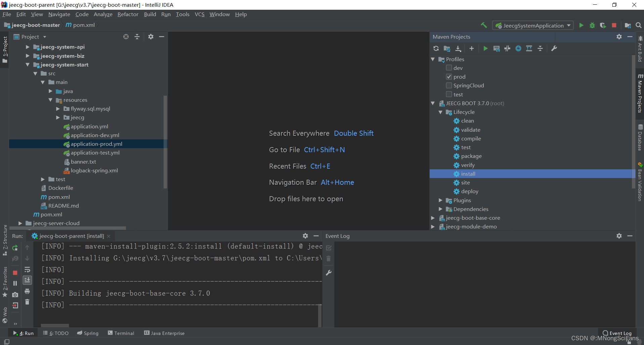Run JeecgSystemApplication with green play icon
The width and height of the screenshot is (644, 345).
click(x=581, y=25)
